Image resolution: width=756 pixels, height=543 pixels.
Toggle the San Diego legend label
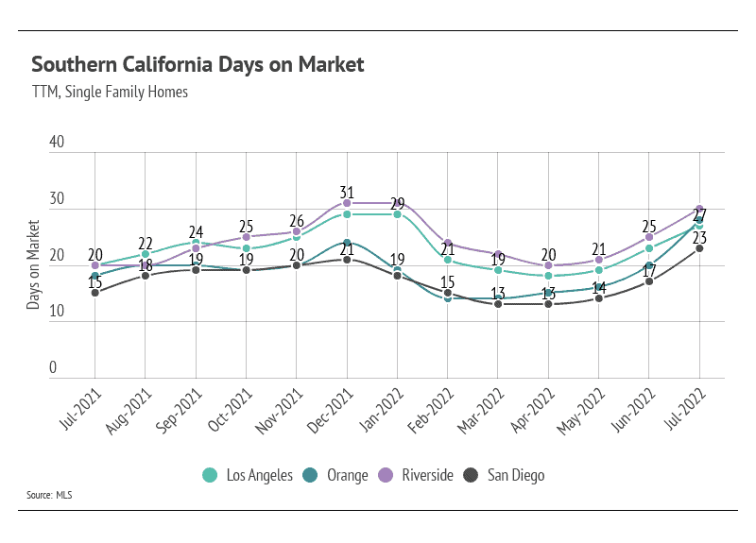pos(516,475)
